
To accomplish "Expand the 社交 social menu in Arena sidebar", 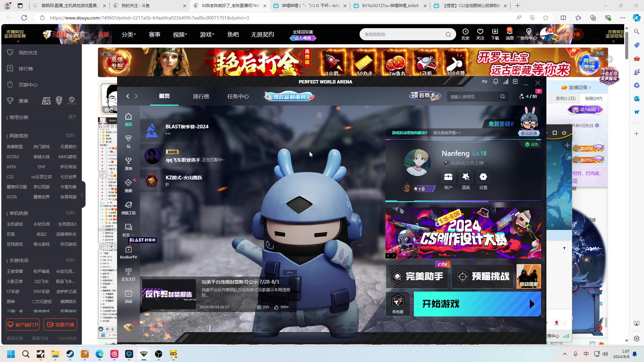I will tap(128, 230).
